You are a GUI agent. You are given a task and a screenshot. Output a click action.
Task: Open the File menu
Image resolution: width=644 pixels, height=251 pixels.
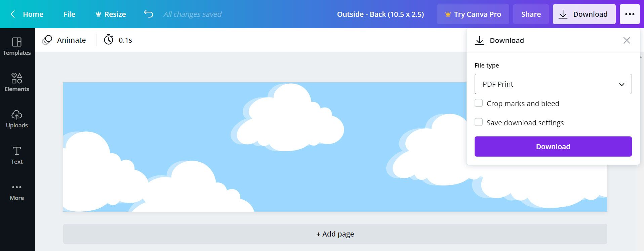pyautogui.click(x=69, y=14)
